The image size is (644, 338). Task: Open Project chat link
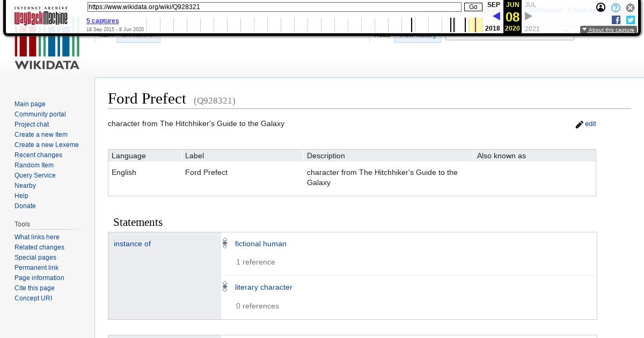32,124
